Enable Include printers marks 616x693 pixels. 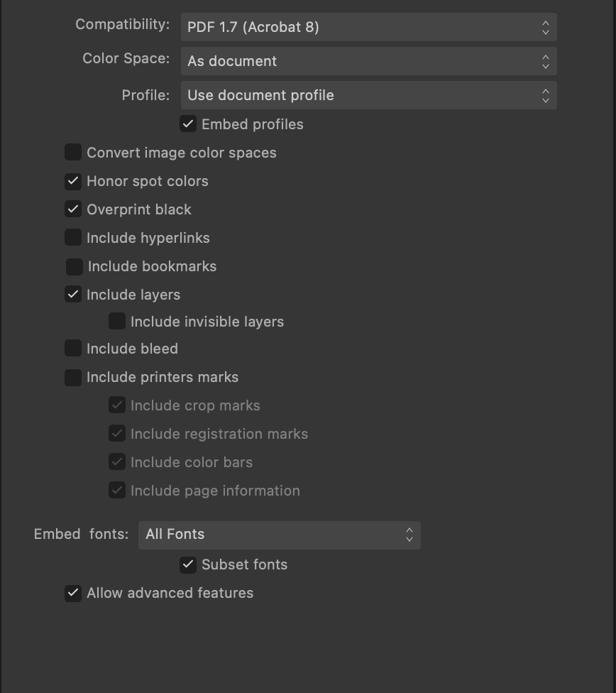pyautogui.click(x=73, y=378)
